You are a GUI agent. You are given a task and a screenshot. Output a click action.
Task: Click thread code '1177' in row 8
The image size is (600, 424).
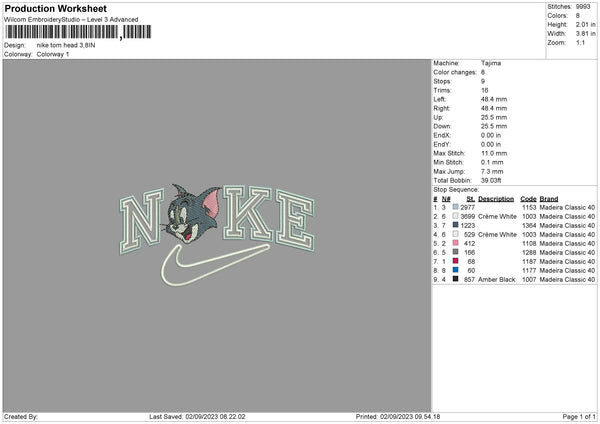(x=529, y=271)
